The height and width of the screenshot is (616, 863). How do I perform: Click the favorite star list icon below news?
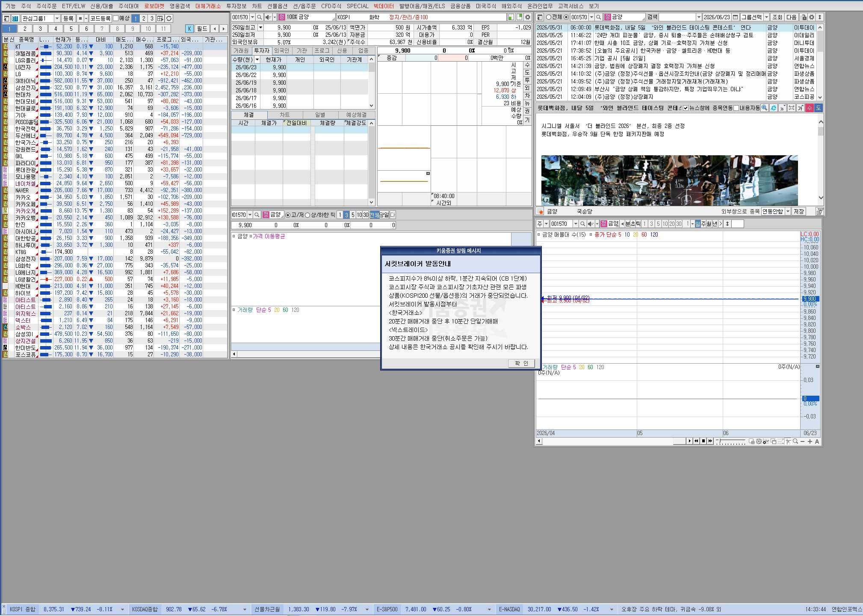(x=540, y=211)
